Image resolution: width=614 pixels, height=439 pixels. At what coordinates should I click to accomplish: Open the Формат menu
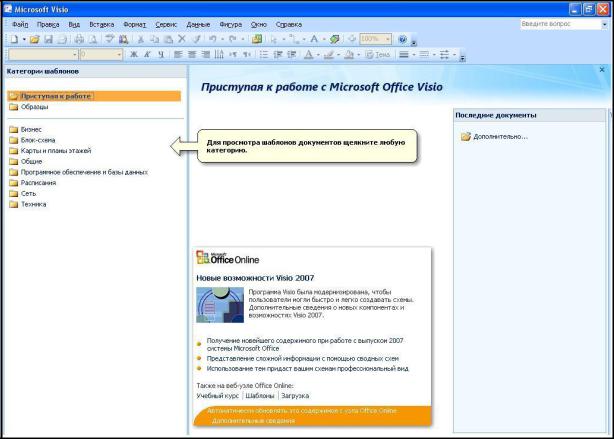coord(134,24)
